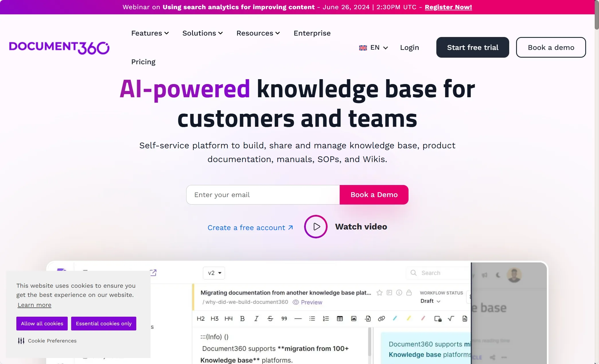Click Allow all cookies button

pyautogui.click(x=42, y=323)
